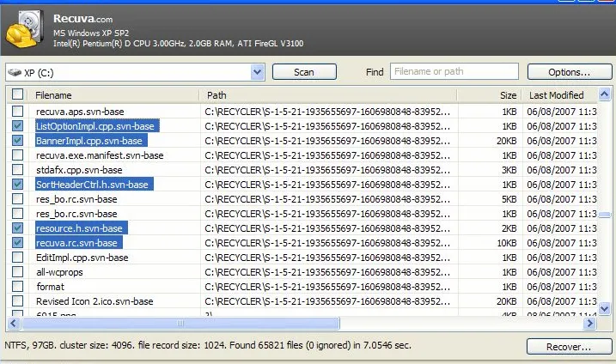Image resolution: width=616 pixels, height=364 pixels.
Task: Start scanning with the Scan button
Action: [304, 72]
